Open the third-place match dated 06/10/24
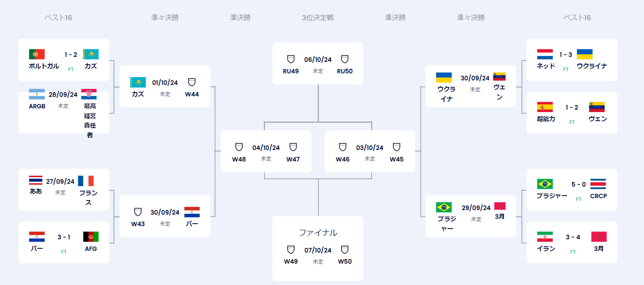Screen dimensions: 644x285 (318, 59)
